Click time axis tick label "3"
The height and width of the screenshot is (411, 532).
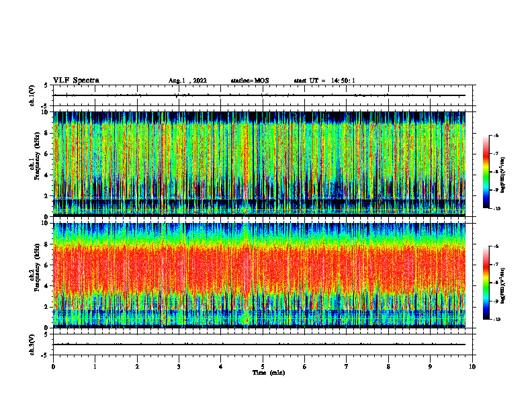(179, 367)
